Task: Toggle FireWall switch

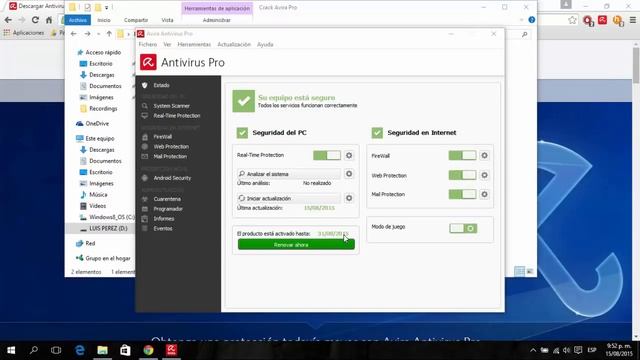Action: coord(462,156)
